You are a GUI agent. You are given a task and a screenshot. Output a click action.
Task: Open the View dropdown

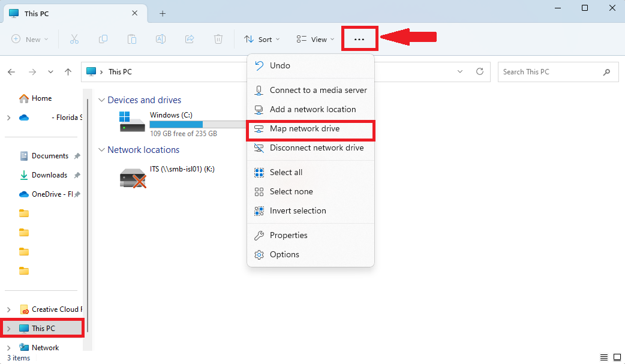coord(315,39)
